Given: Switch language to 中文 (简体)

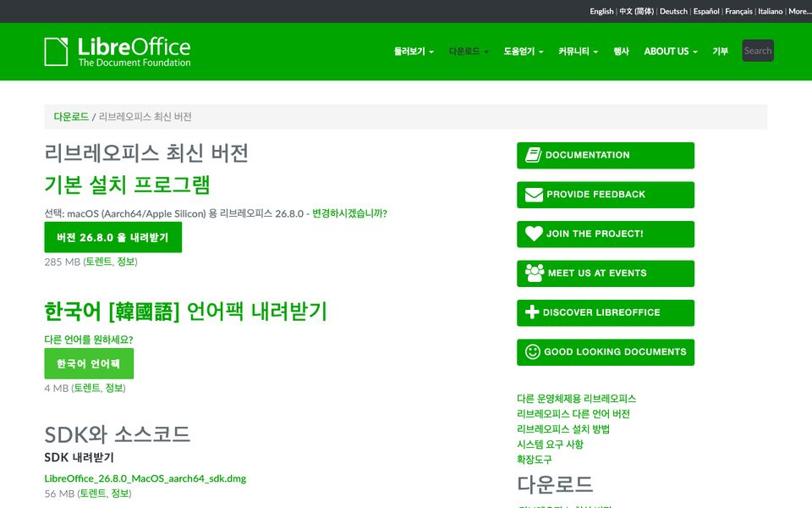Looking at the screenshot, I should tap(636, 11).
